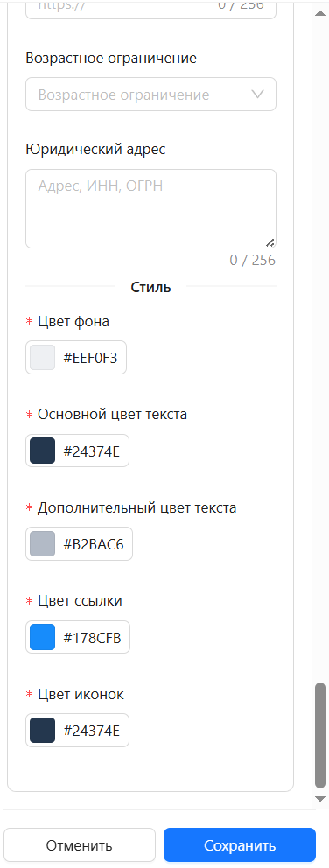
Task: Open the Цвет ссылки blue swatch
Action: coord(43,637)
